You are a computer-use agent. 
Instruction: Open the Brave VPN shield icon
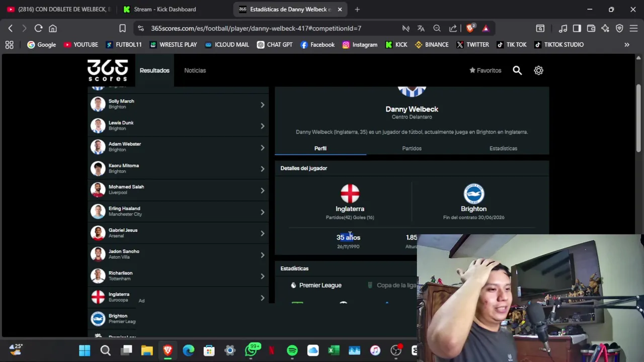[619, 28]
